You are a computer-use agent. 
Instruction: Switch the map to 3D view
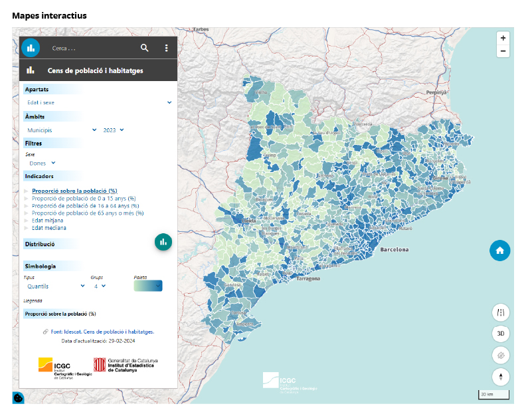[x=500, y=334]
